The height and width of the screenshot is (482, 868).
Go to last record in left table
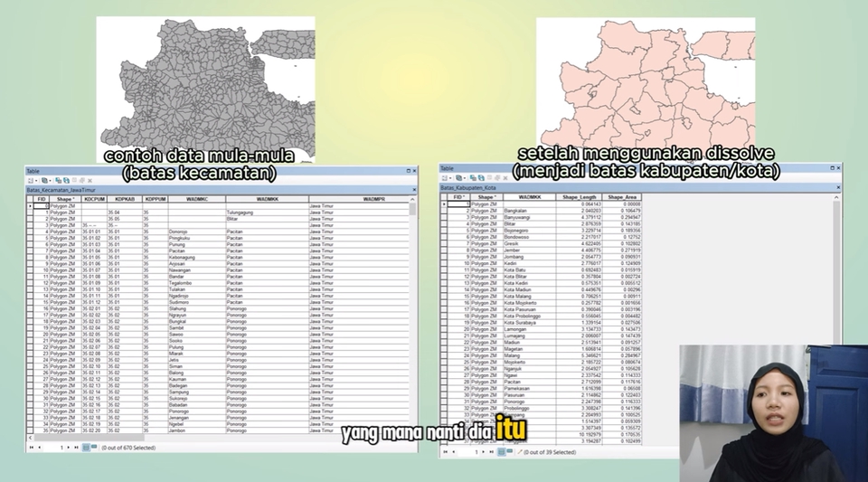(76, 448)
